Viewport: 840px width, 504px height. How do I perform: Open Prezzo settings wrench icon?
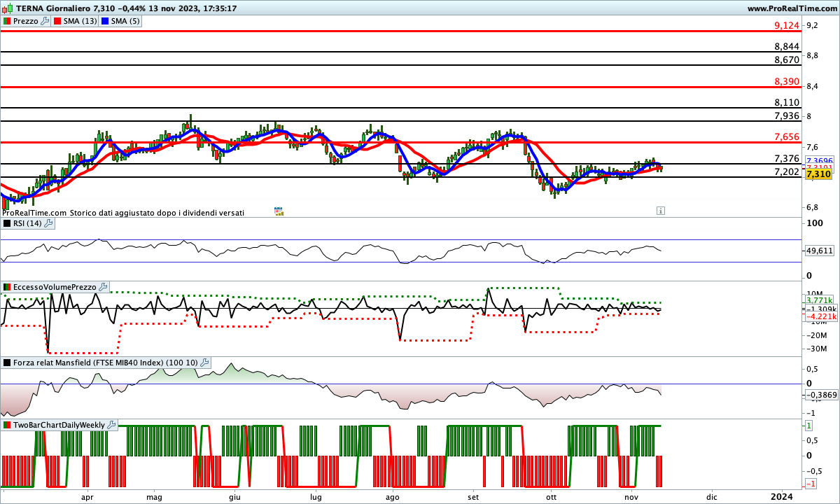click(45, 21)
